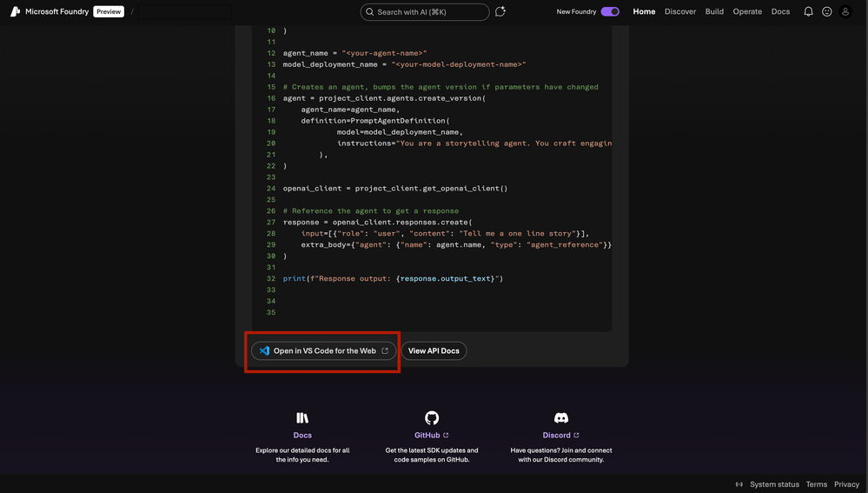Click the Microsoft Foundry logo icon
Image resolution: width=868 pixels, height=493 pixels.
point(15,11)
